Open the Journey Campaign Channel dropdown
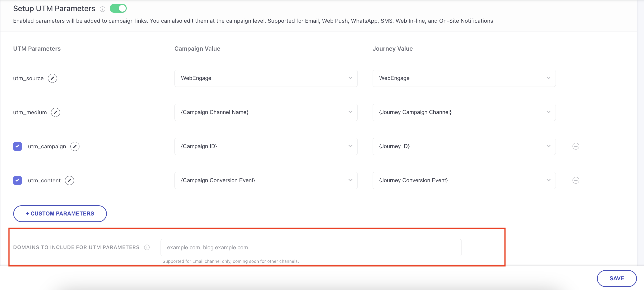644x290 pixels. pyautogui.click(x=548, y=112)
